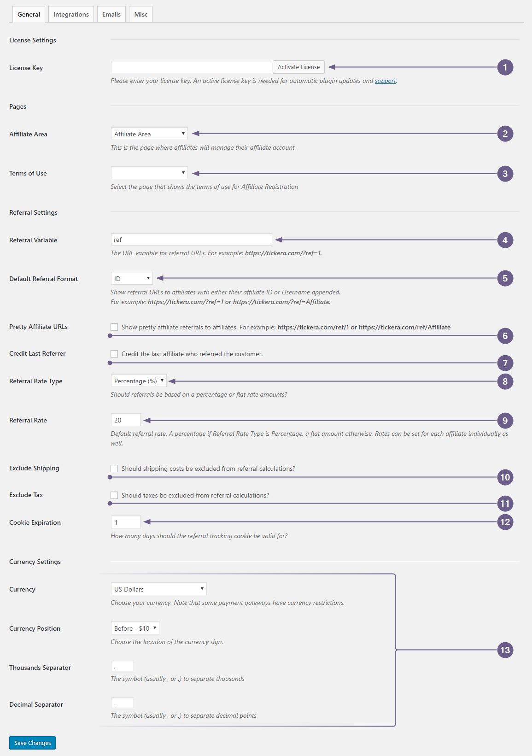
Task: Select the Referral Variable text field
Action: (x=191, y=239)
